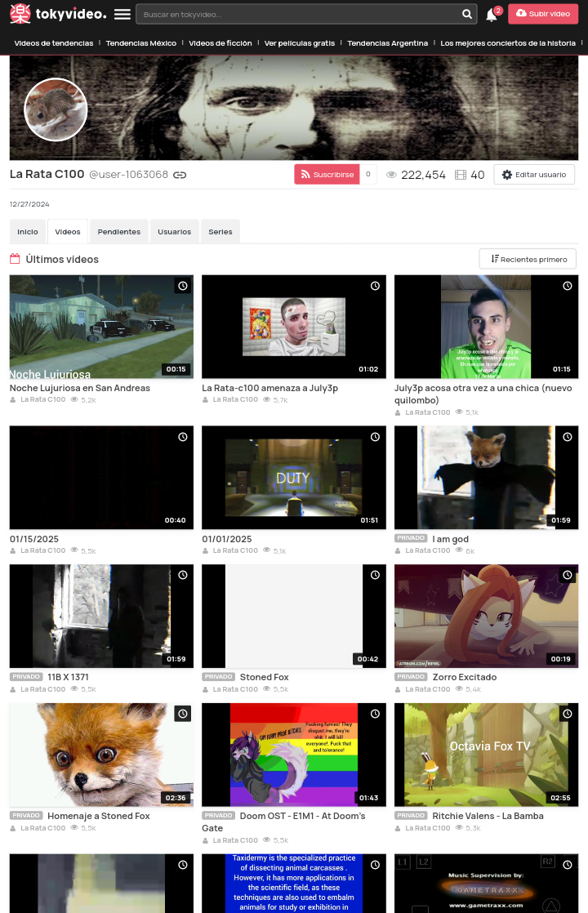Watch later icon on Zorro Excitado video
This screenshot has width=588, height=913.
click(x=567, y=575)
